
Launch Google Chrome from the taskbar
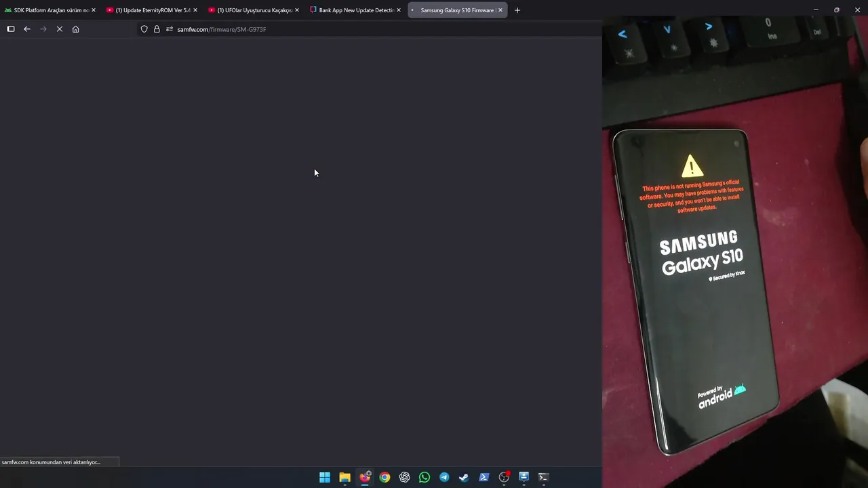(384, 477)
